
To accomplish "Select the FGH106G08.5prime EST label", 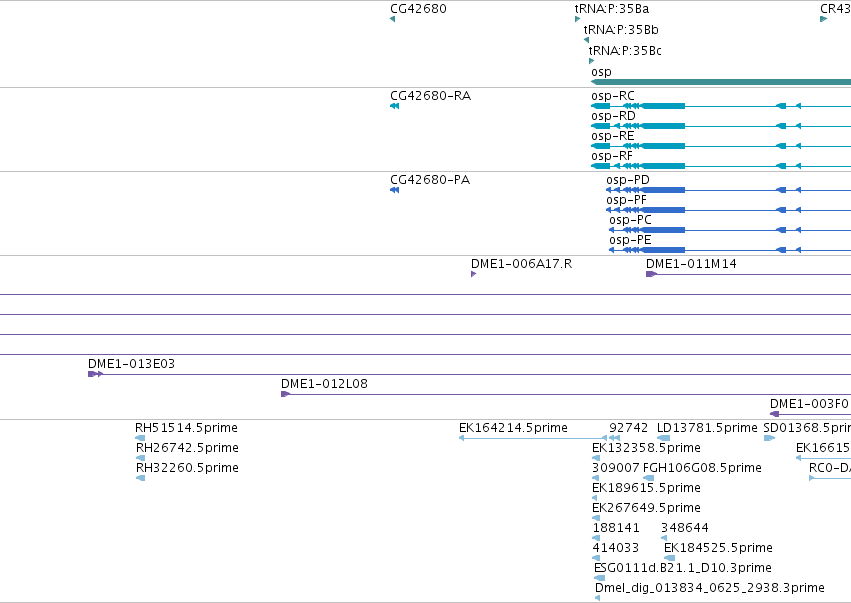I will pyautogui.click(x=702, y=468).
